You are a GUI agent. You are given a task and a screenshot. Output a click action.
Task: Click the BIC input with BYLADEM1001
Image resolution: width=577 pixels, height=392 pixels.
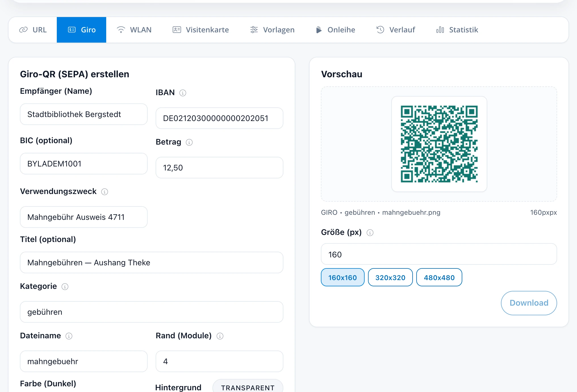[84, 164]
